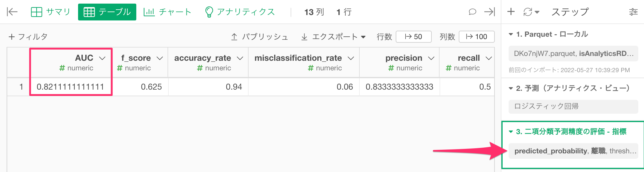Open アナリティクス tab
Viewport: 644px width, 172px height.
tap(240, 12)
